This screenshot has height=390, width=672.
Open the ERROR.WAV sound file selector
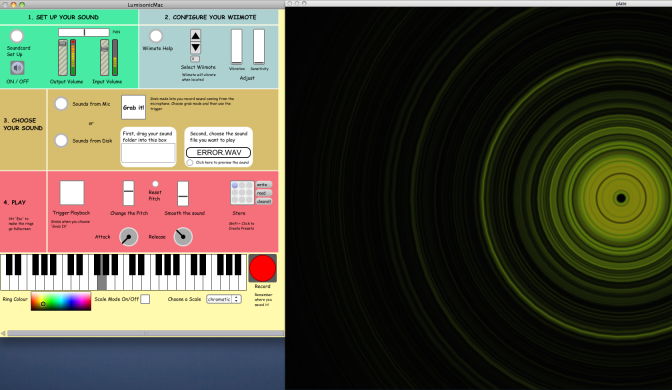219,153
